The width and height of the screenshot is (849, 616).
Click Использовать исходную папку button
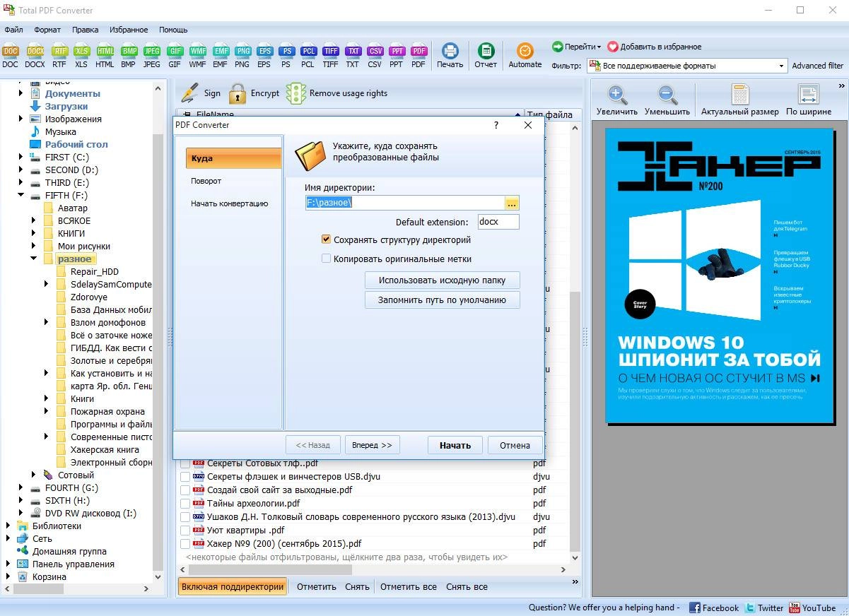(443, 280)
